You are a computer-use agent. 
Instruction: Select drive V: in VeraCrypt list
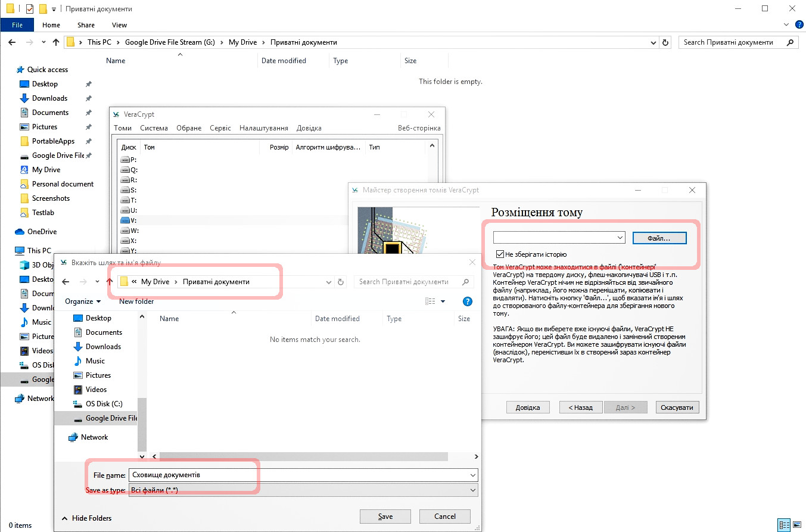129,220
